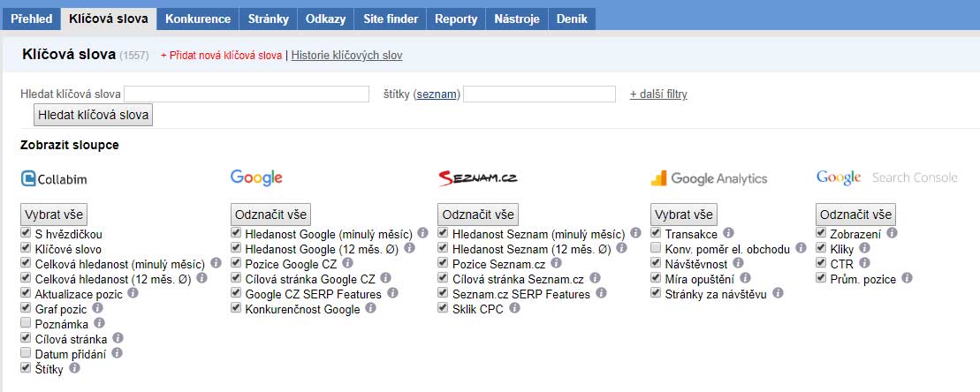This screenshot has height=392, width=980.
Task: Click info icon beside Hledanost Google (12 měs. Ø)
Action: pyautogui.click(x=409, y=248)
